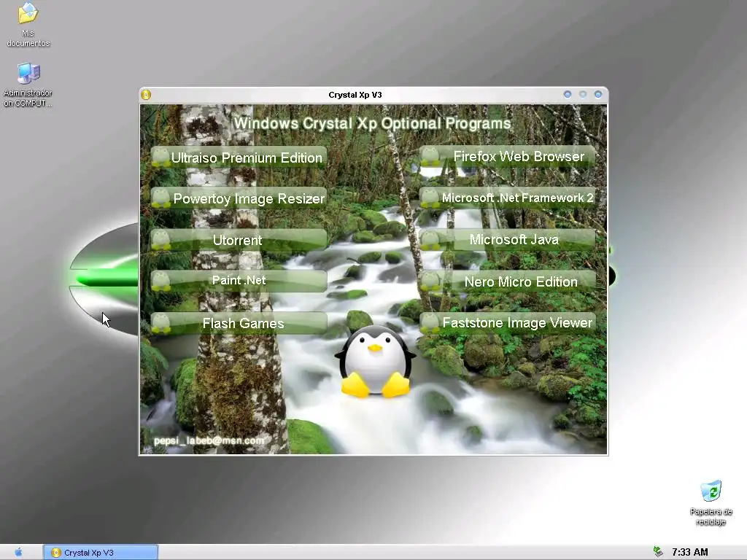
Task: Open Paint .Net optional program
Action: click(x=239, y=281)
